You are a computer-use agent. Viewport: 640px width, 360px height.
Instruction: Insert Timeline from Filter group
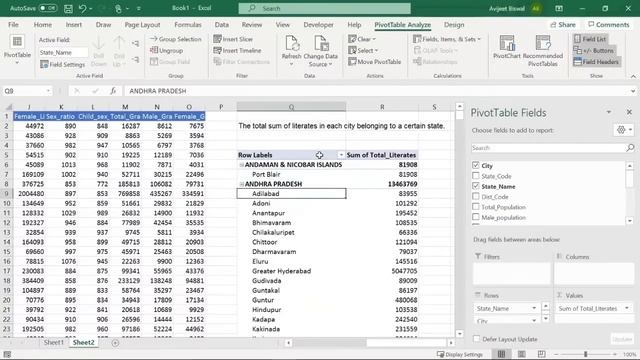point(237,51)
